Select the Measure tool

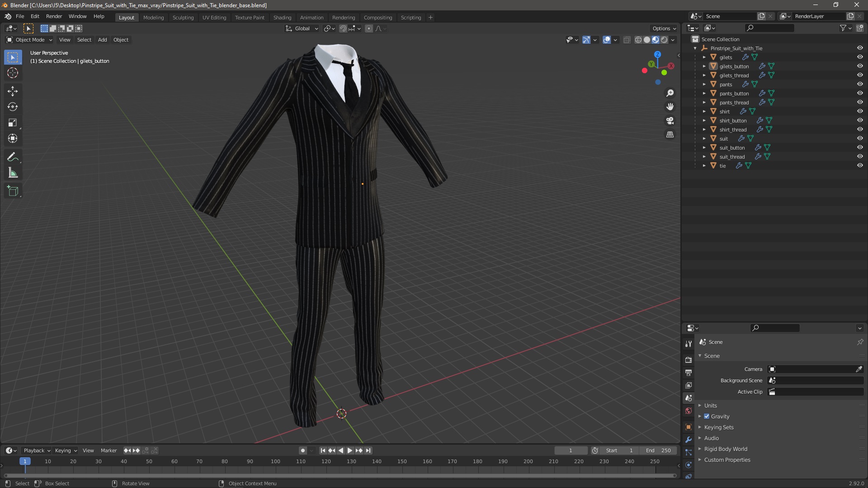[13, 173]
